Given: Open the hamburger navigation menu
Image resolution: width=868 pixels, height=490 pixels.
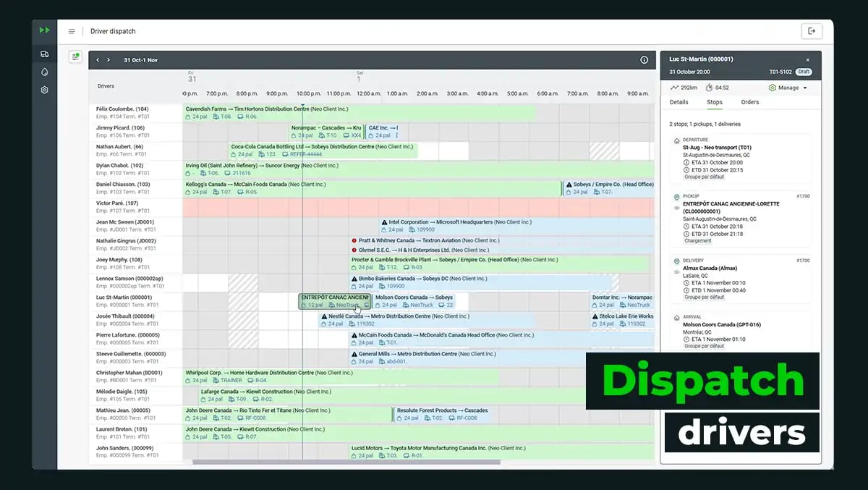Looking at the screenshot, I should coord(72,31).
